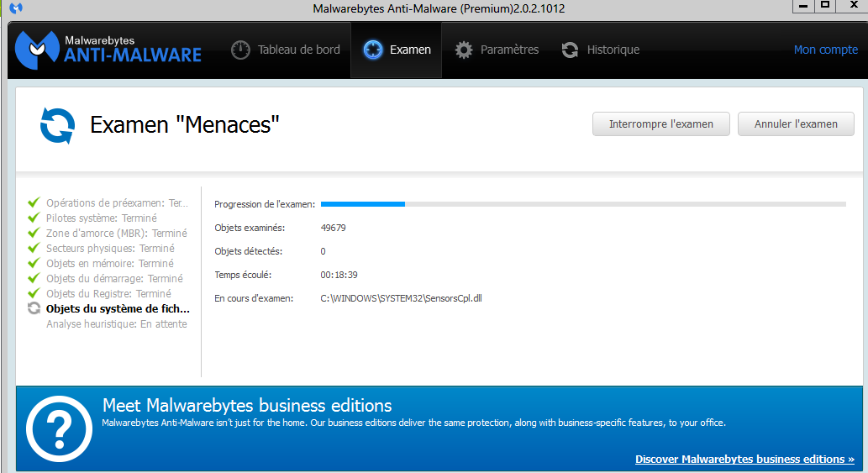868x473 pixels.
Task: Click the Progression de l'examen label
Action: click(x=265, y=204)
